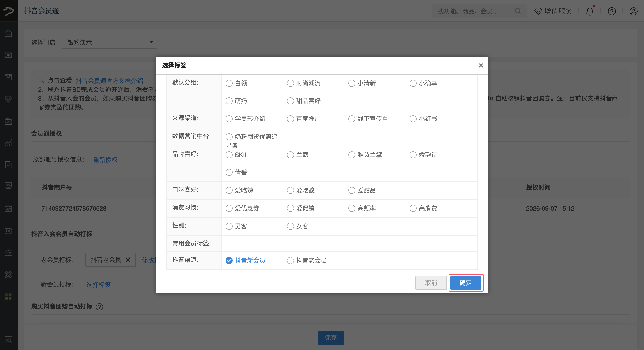This screenshot has height=350, width=644.
Task: Click the logo icon in the sidebar top
Action: pyautogui.click(x=9, y=11)
